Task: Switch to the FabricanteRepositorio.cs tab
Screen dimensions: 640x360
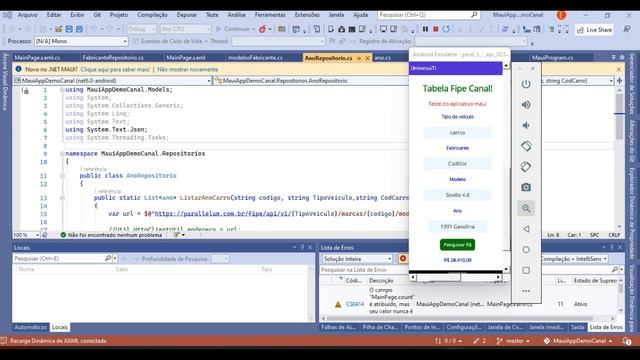Action: click(x=113, y=58)
